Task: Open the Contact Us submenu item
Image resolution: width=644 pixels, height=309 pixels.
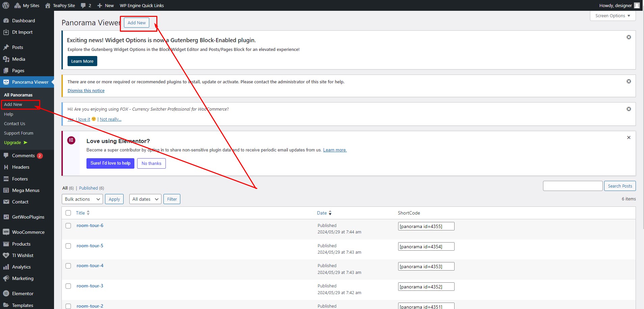Action: pos(15,123)
